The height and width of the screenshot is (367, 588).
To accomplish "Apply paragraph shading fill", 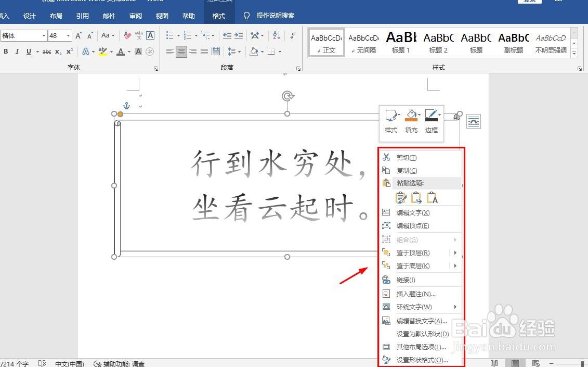I will click(254, 52).
